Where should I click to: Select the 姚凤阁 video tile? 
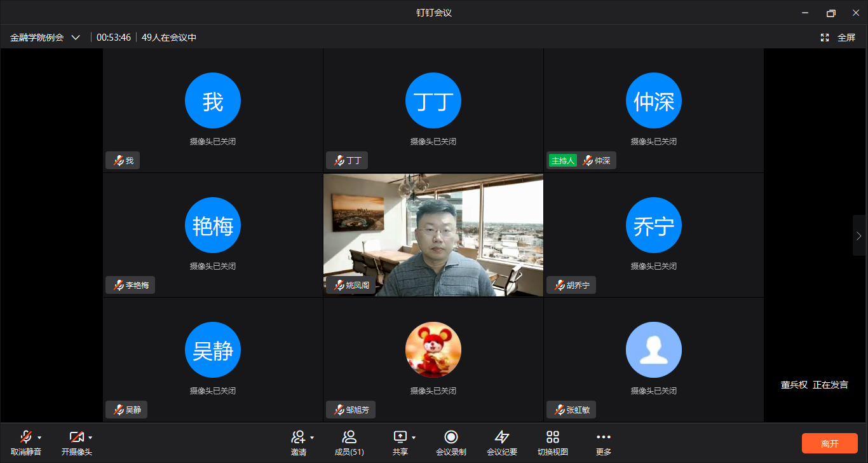click(433, 235)
